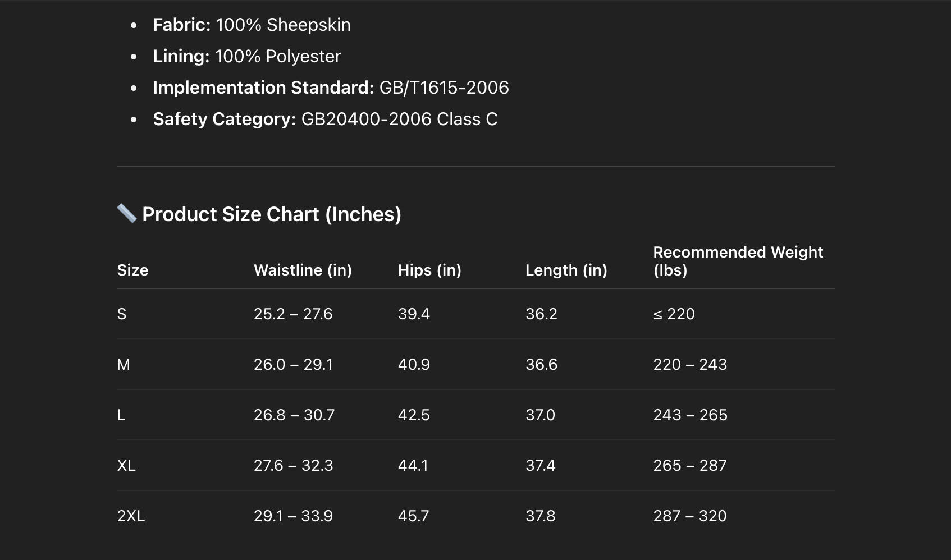Click the 45.7 hips value for 2XL

tap(413, 516)
